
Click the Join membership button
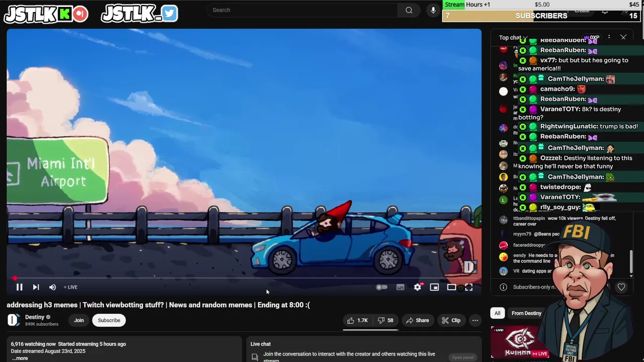click(x=79, y=320)
